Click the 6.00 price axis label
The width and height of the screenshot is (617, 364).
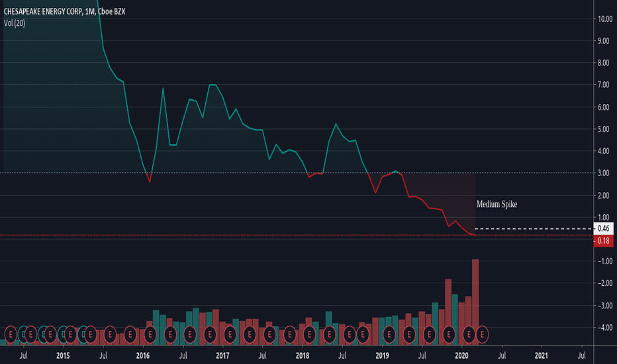[604, 107]
